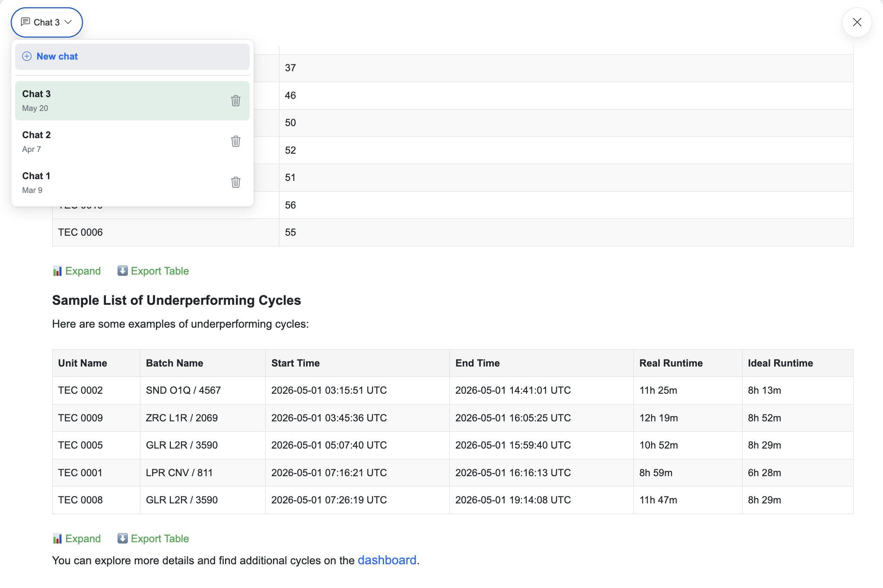The height and width of the screenshot is (588, 883).
Task: Delete Chat 2 using the trash icon
Action: coord(235,141)
